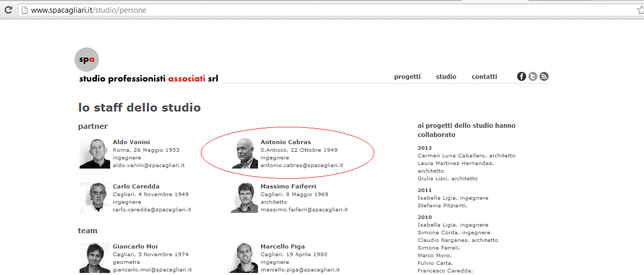The image size is (644, 275).
Task: Click Giancarlo Moi's portrait photo
Action: tap(95, 258)
